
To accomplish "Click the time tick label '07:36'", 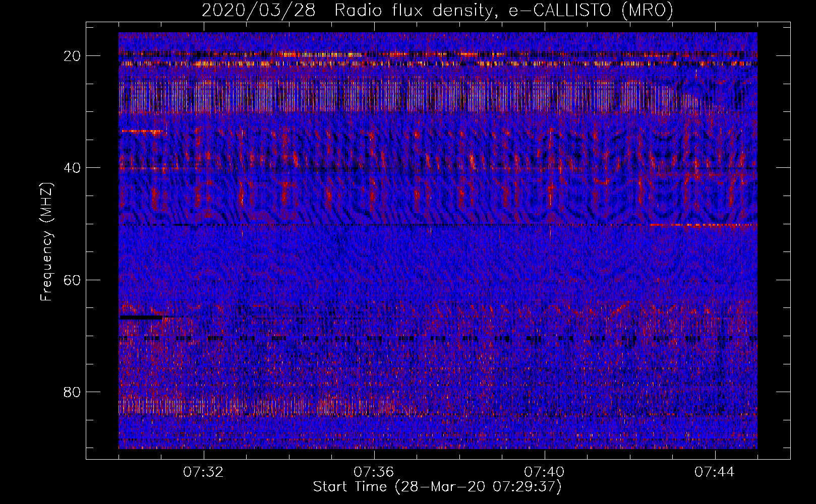I will 374,472.
